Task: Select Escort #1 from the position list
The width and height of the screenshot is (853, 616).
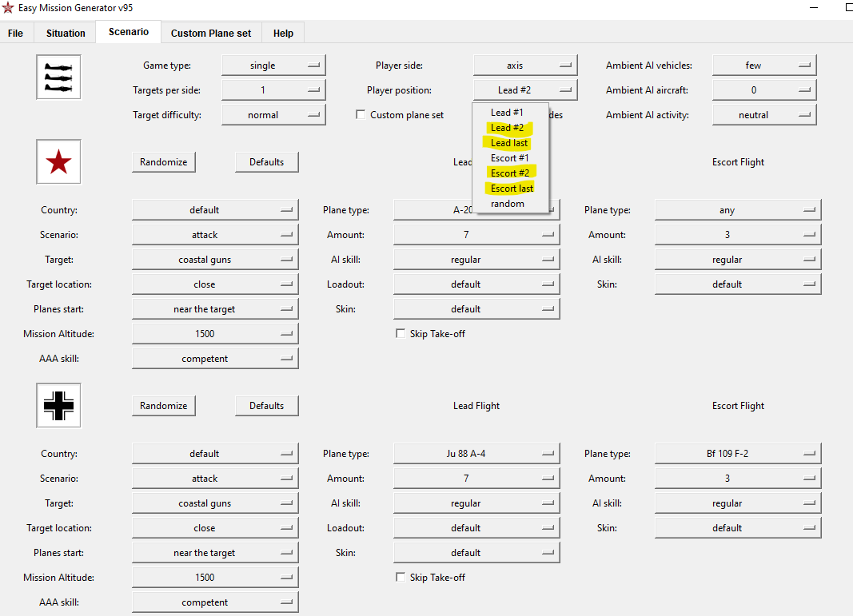Action: click(x=510, y=157)
